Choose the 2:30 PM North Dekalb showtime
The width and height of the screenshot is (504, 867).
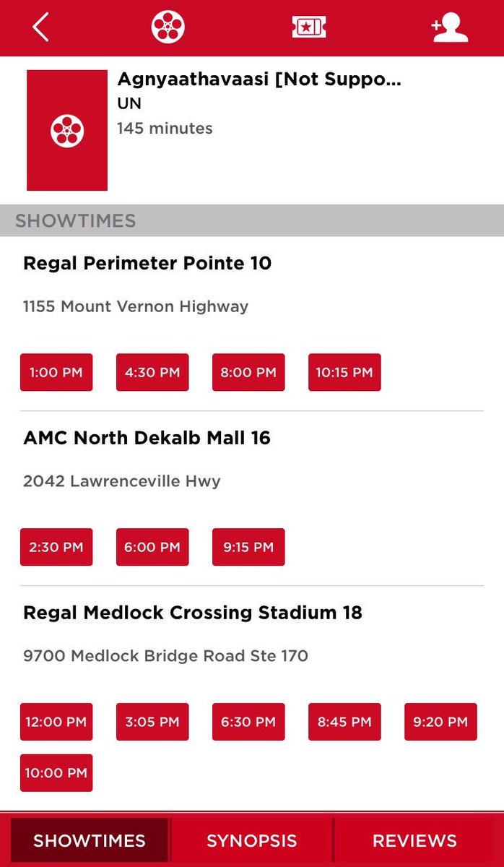pos(56,547)
